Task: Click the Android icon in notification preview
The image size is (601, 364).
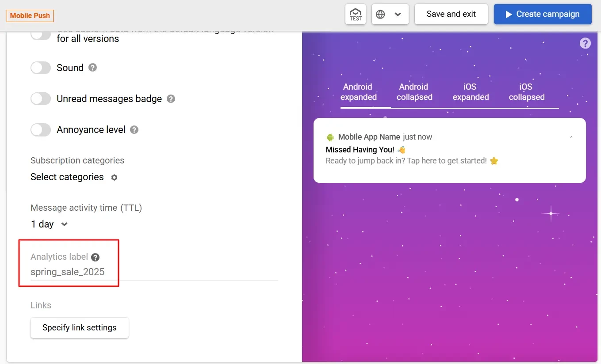Action: tap(330, 137)
